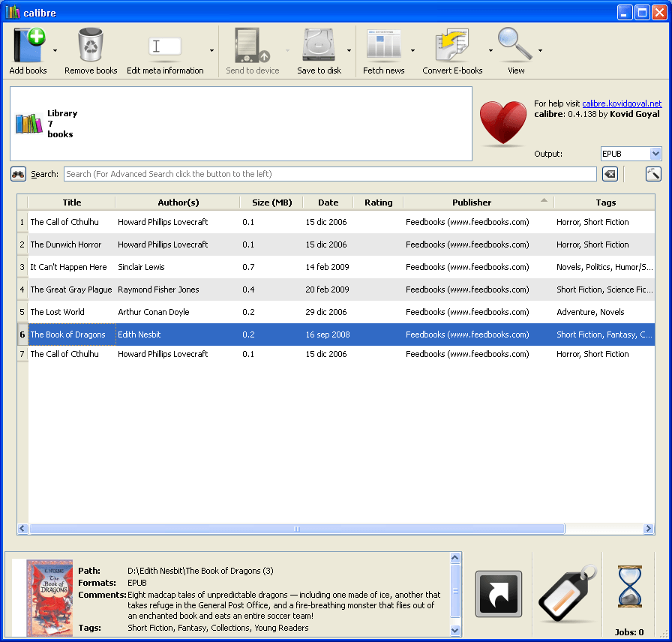672x642 pixels.
Task: Expand the Add books dropdown arrow
Action: (53, 51)
